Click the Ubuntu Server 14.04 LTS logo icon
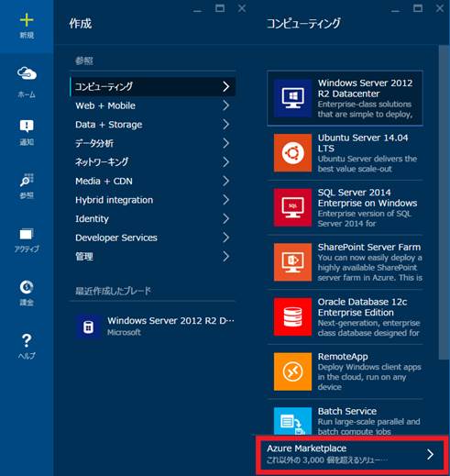Viewport: 450px width, 476px height. [x=292, y=152]
